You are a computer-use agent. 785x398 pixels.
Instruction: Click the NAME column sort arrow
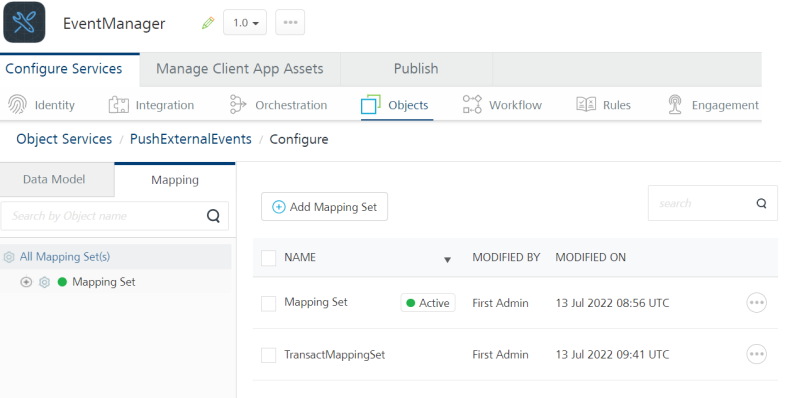448,259
